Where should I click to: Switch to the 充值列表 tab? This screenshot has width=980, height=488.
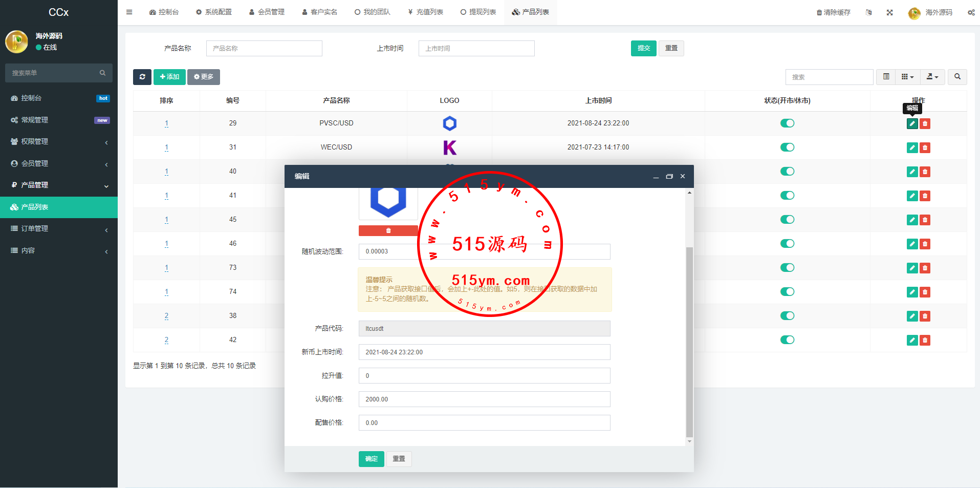(x=425, y=12)
